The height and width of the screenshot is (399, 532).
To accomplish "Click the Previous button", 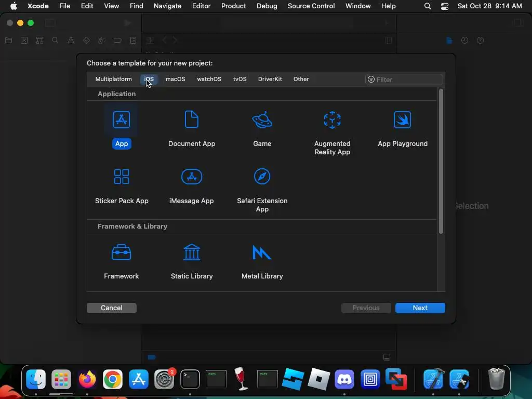I will [x=366, y=308].
